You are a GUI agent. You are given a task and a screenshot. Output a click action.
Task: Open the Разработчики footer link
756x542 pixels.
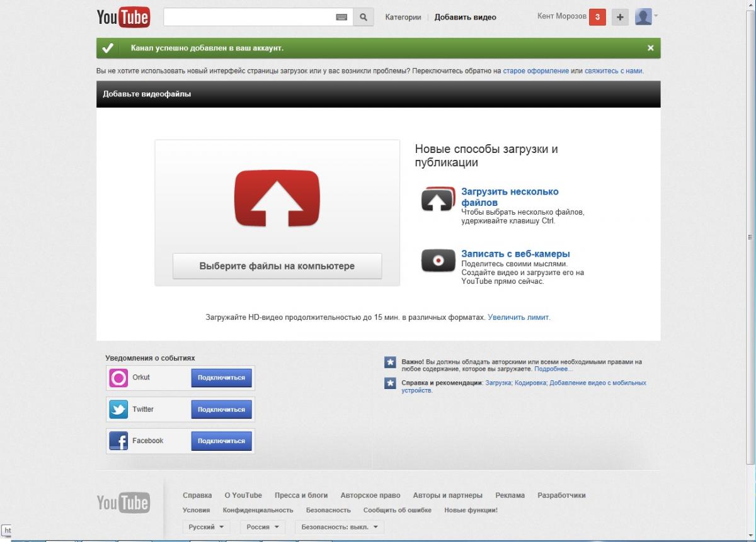(x=561, y=495)
